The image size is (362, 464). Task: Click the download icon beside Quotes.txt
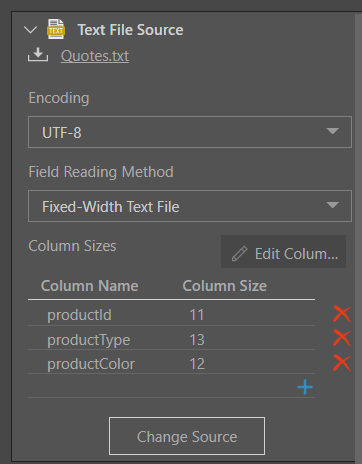point(38,55)
